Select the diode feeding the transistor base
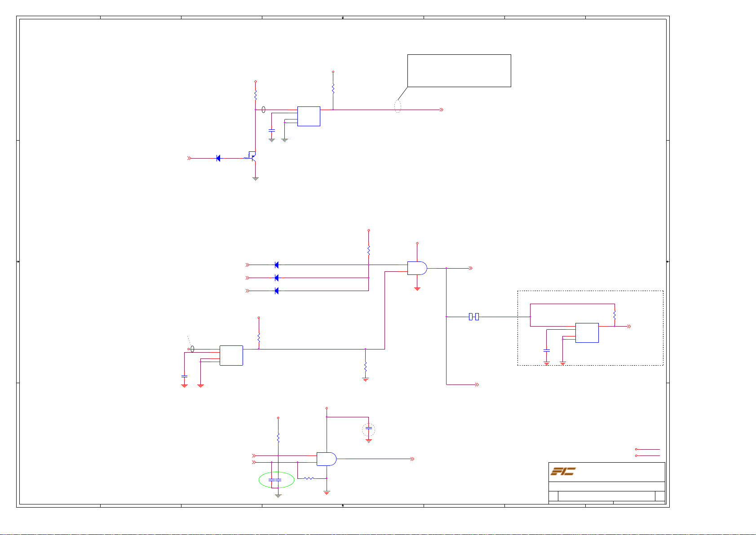This screenshot has width=756, height=535. [218, 158]
